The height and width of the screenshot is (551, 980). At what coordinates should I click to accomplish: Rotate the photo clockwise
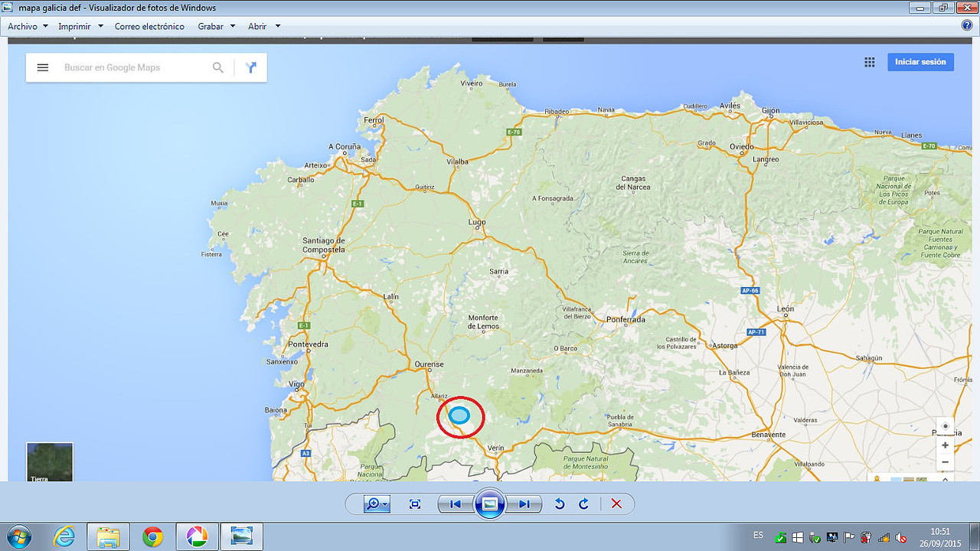pyautogui.click(x=583, y=504)
